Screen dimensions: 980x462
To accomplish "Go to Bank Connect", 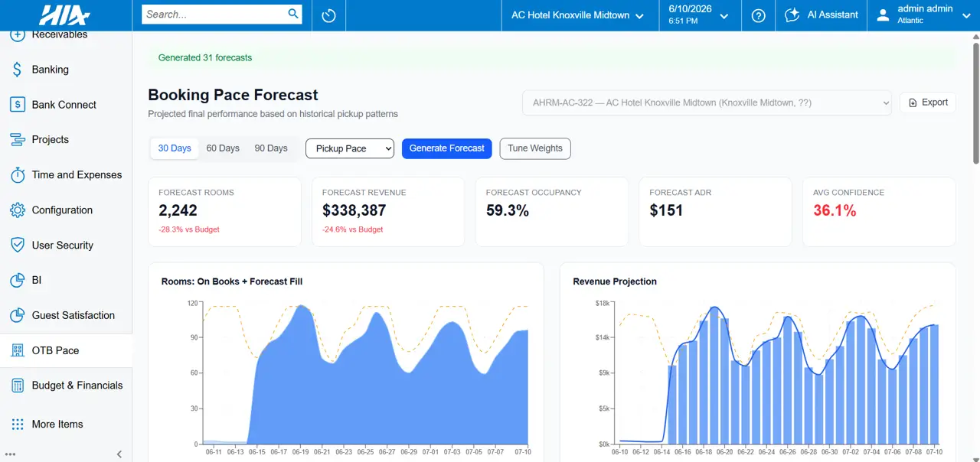I will (66, 105).
